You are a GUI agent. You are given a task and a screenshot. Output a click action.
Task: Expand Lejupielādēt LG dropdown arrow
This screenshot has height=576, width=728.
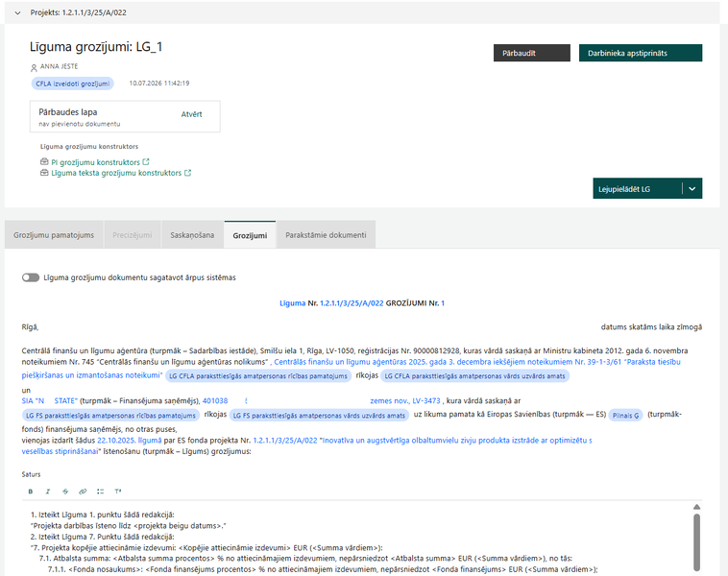tap(692, 188)
